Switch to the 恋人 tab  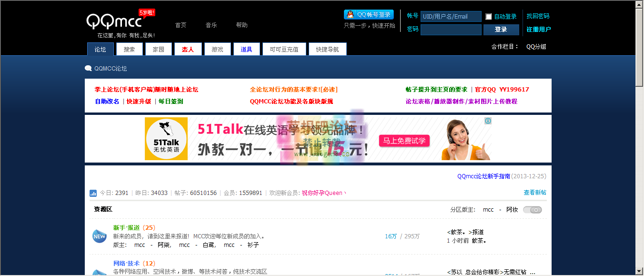click(188, 49)
